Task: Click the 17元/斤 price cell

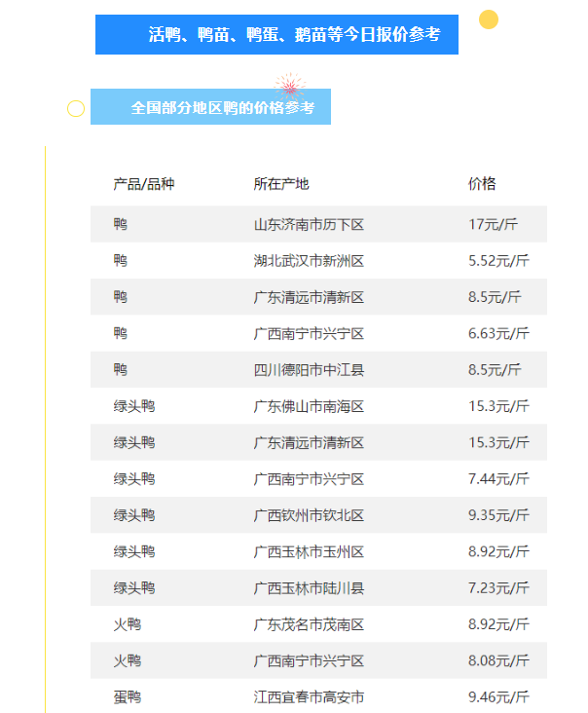Action: (x=494, y=225)
